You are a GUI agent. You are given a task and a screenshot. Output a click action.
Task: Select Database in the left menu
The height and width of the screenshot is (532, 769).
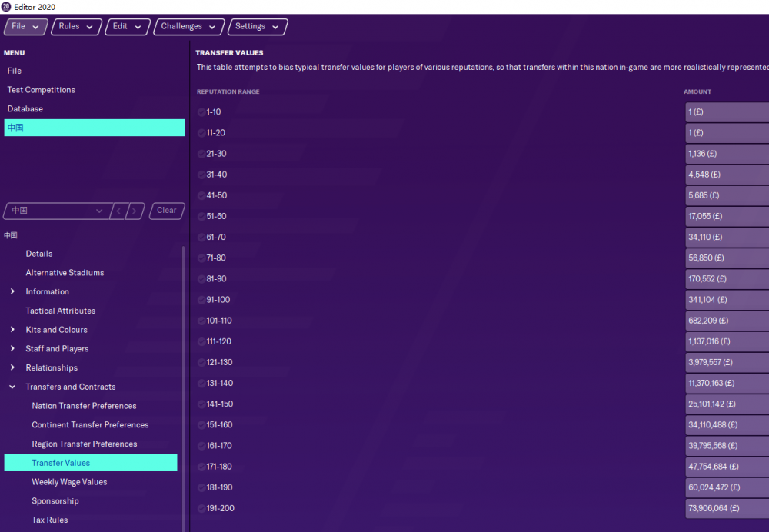coord(25,109)
